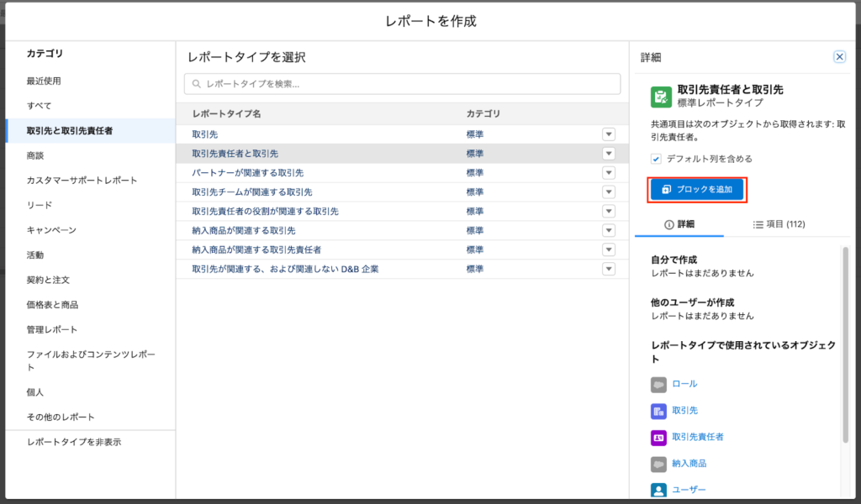This screenshot has height=504, width=861.
Task: Open dropdown for 取引先チームが関連する取引先 row
Action: [609, 192]
